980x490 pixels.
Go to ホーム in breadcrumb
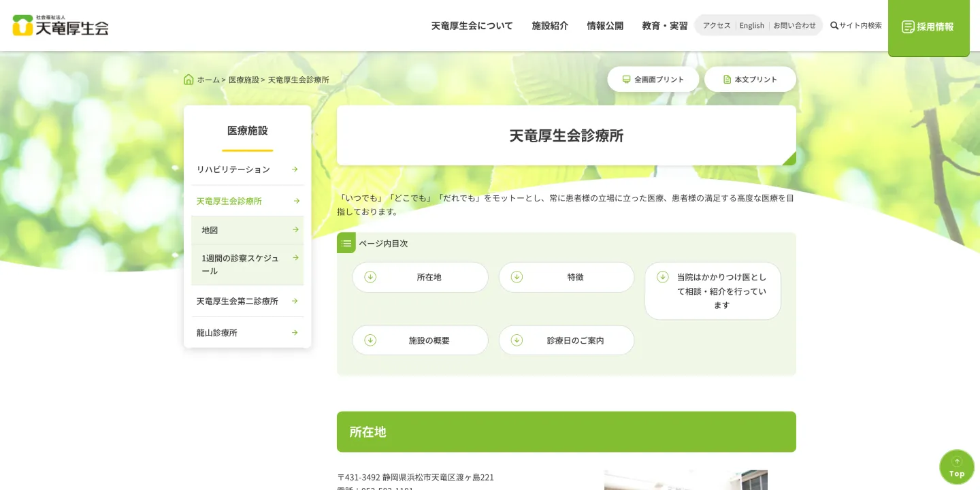click(x=208, y=80)
